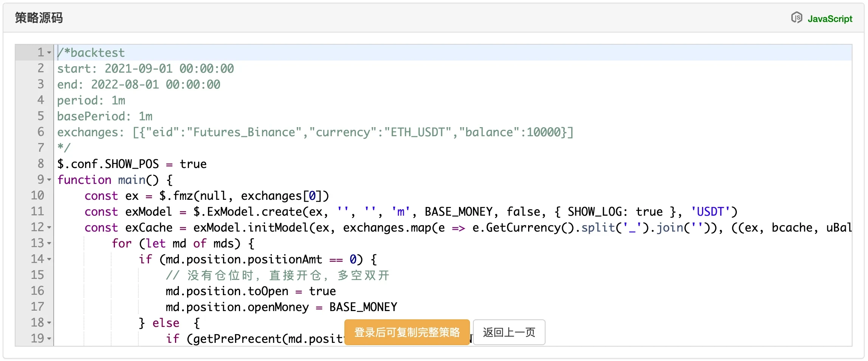The image size is (868, 361).
Task: Click the exchanges config line in the comment
Action: [315, 132]
